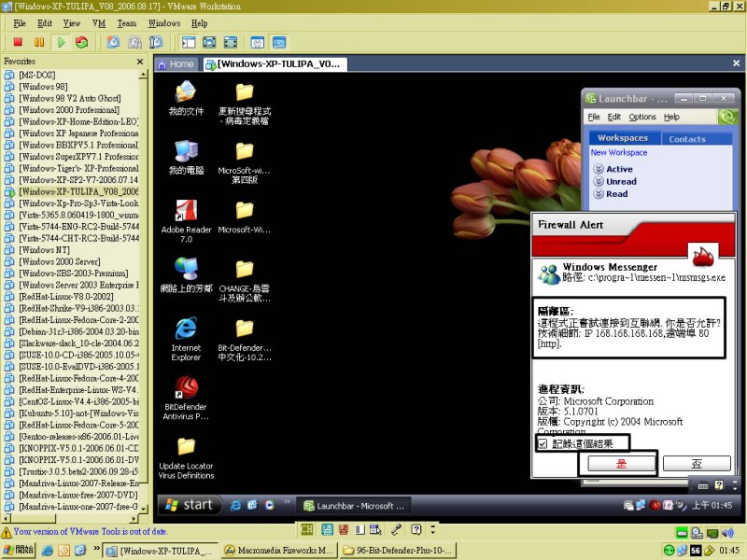The height and width of the screenshot is (560, 747).
Task: Click 否 to deny the connection
Action: tap(697, 463)
